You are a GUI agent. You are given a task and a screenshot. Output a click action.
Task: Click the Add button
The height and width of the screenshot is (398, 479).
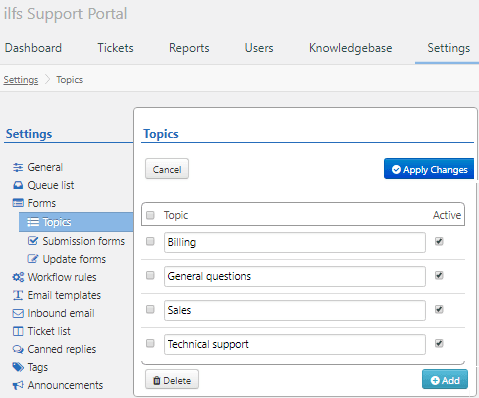pos(445,379)
